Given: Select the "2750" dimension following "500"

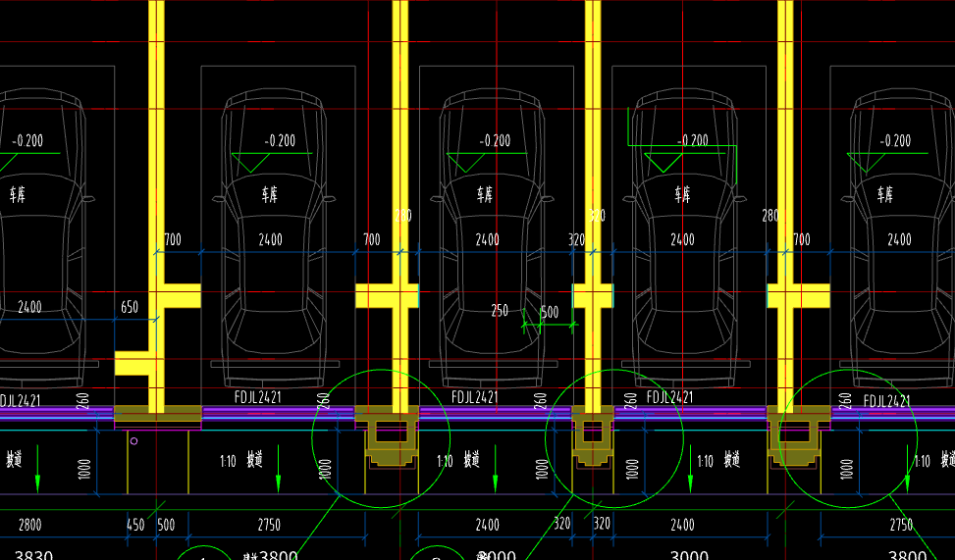Looking at the screenshot, I should [x=269, y=525].
